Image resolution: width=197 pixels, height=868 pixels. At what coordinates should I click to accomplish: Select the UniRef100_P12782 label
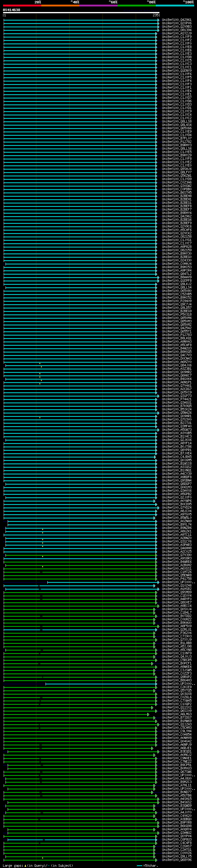click(x=176, y=142)
